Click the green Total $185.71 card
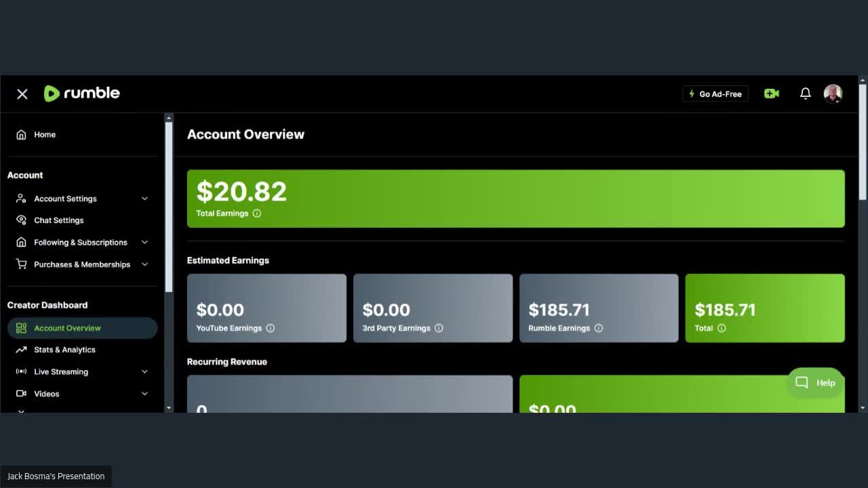The image size is (868, 488). 765,308
